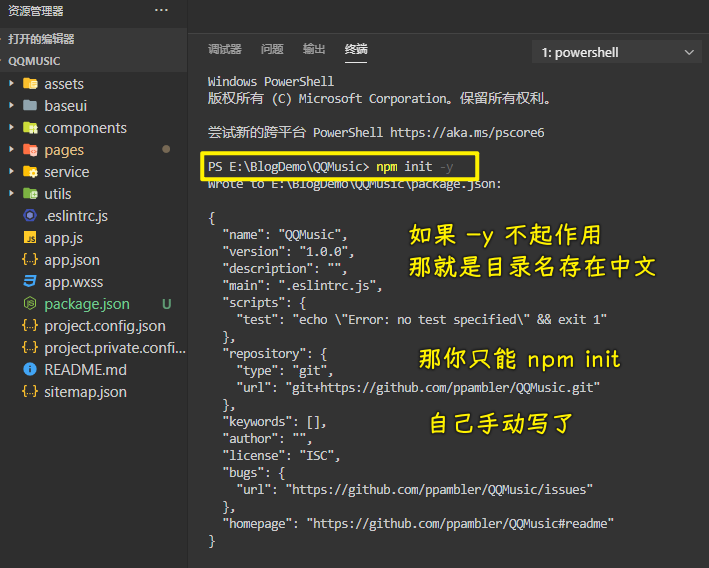Image resolution: width=709 pixels, height=568 pixels.
Task: Switch to the 问题 tab
Action: [272, 49]
